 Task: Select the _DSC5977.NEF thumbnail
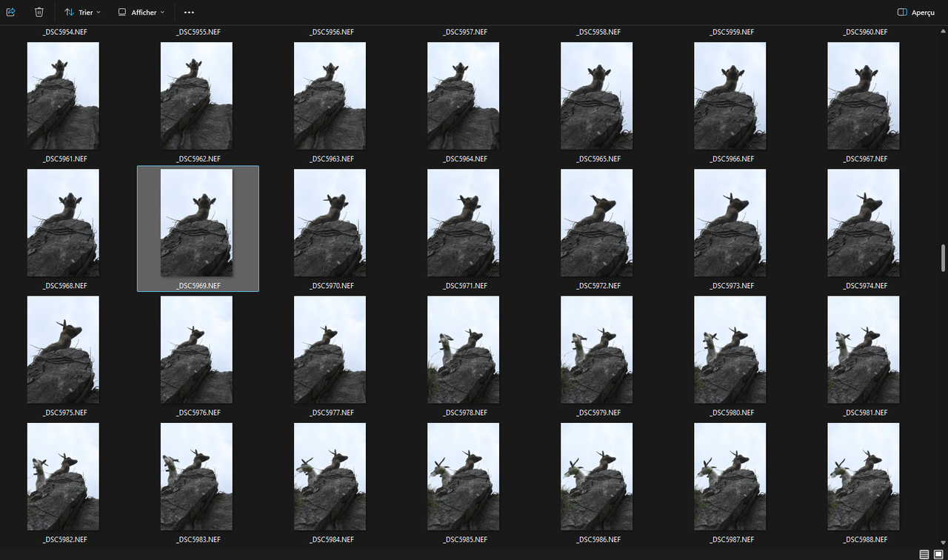pos(330,350)
